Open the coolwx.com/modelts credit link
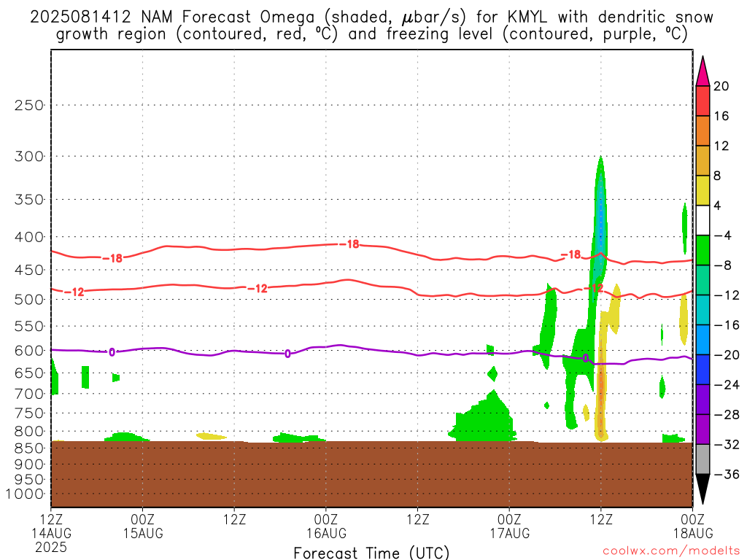 coord(671,551)
